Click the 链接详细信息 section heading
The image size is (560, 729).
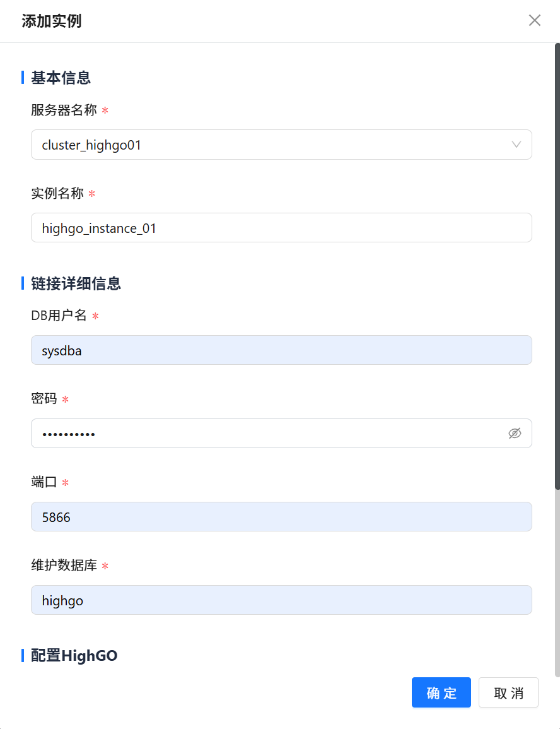[76, 283]
